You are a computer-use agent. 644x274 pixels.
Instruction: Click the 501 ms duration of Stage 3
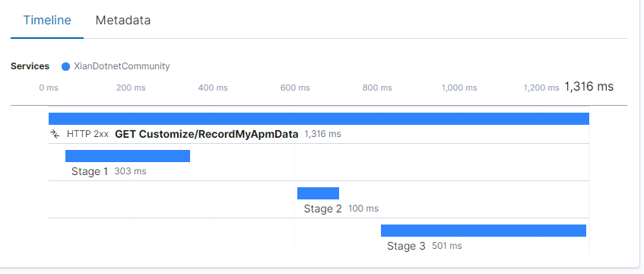click(x=447, y=246)
